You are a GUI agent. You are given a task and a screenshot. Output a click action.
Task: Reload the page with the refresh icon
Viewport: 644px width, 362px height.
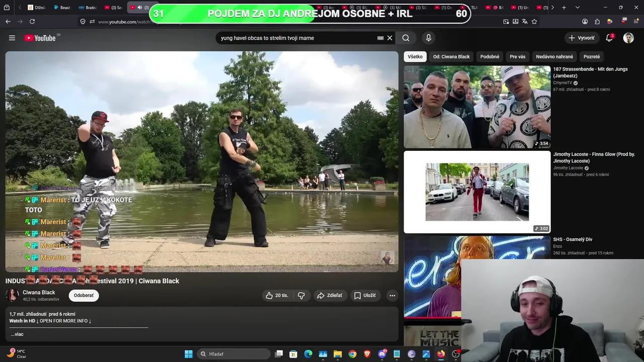click(x=32, y=22)
